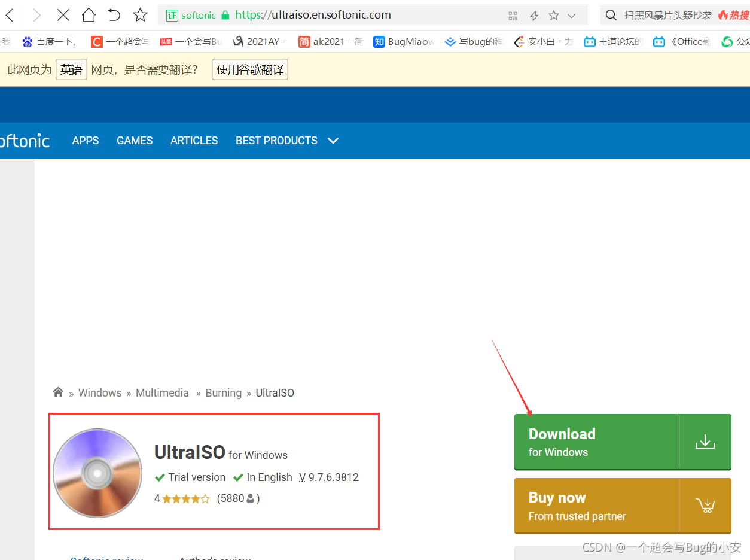Screen dimensions: 750x560
Task: Click the version 9.7.6.3812 text
Action: click(329, 477)
